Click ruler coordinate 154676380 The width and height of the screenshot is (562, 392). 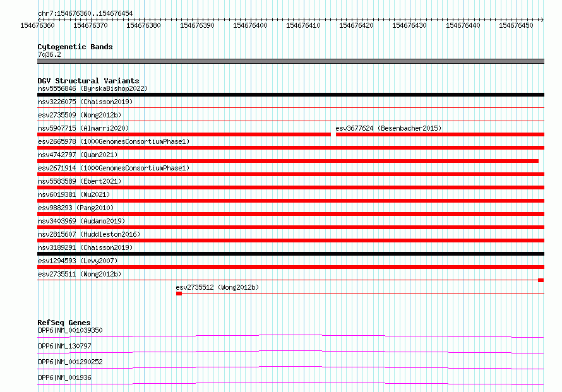tap(143, 25)
